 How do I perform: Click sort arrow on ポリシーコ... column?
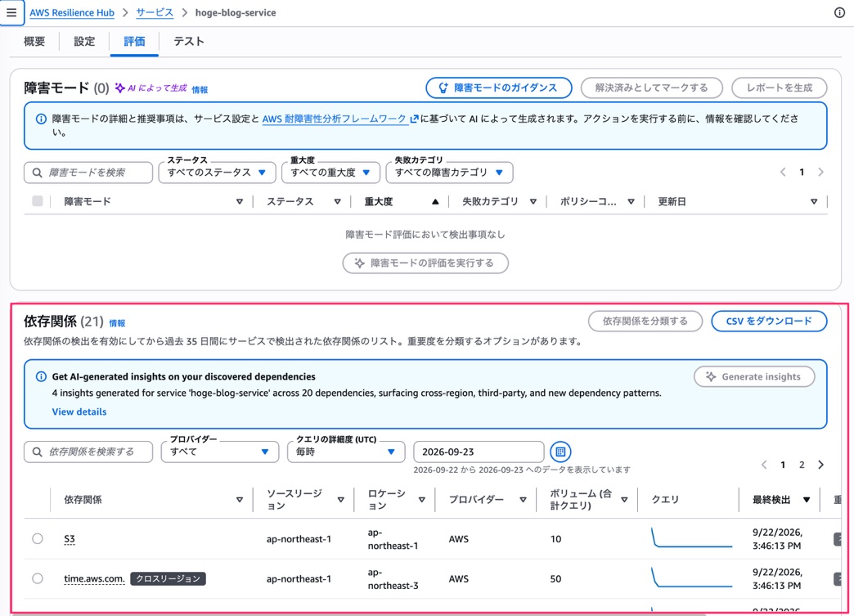[x=632, y=201]
